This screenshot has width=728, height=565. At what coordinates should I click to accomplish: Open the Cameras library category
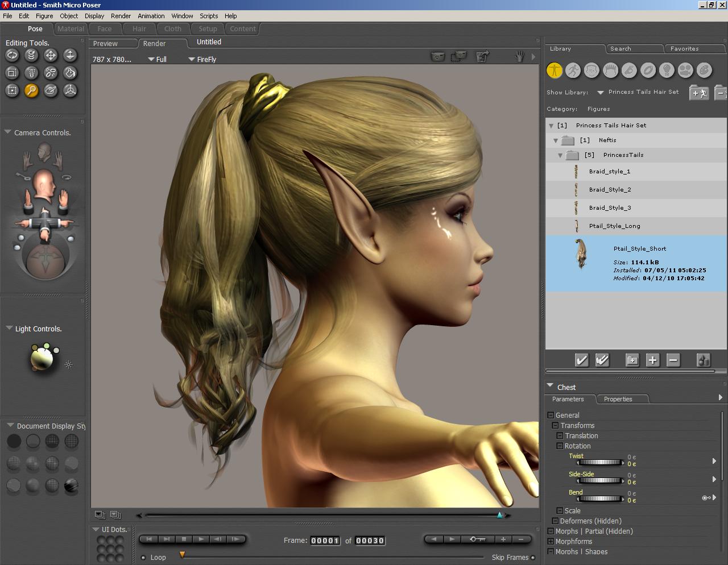coord(685,70)
